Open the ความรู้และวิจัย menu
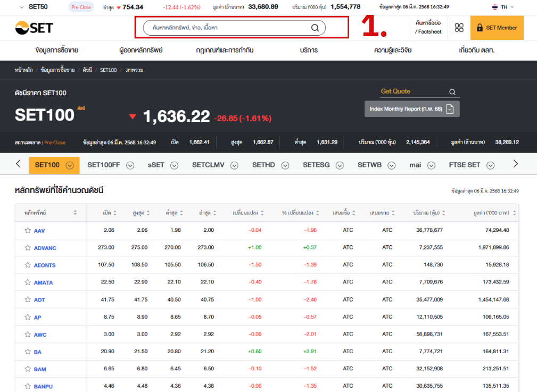 (x=393, y=51)
